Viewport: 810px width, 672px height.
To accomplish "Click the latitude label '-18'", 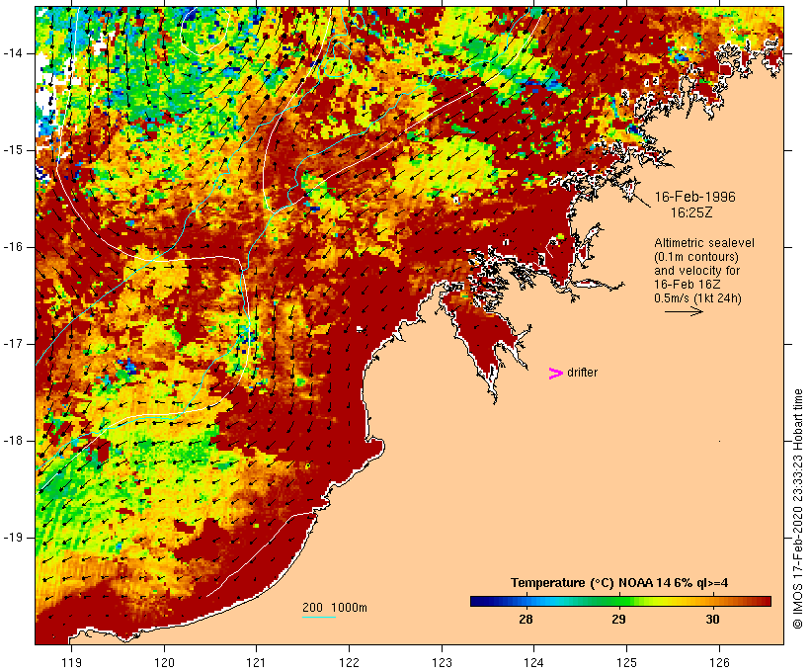I will point(13,441).
